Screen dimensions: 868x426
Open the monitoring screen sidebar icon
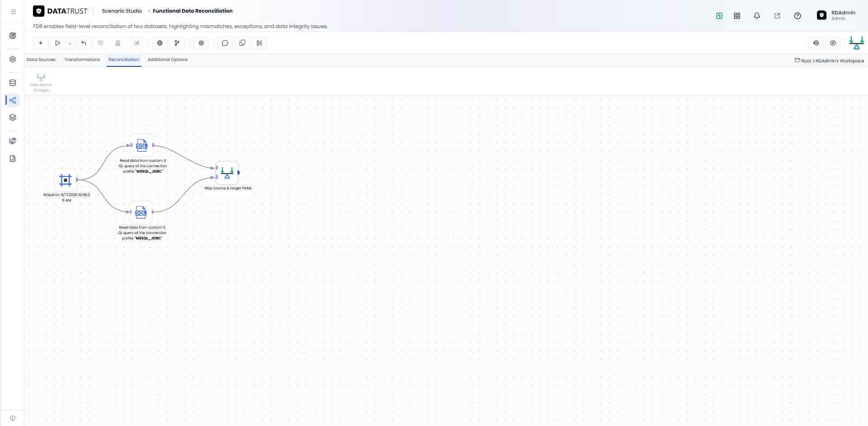pyautogui.click(x=13, y=141)
